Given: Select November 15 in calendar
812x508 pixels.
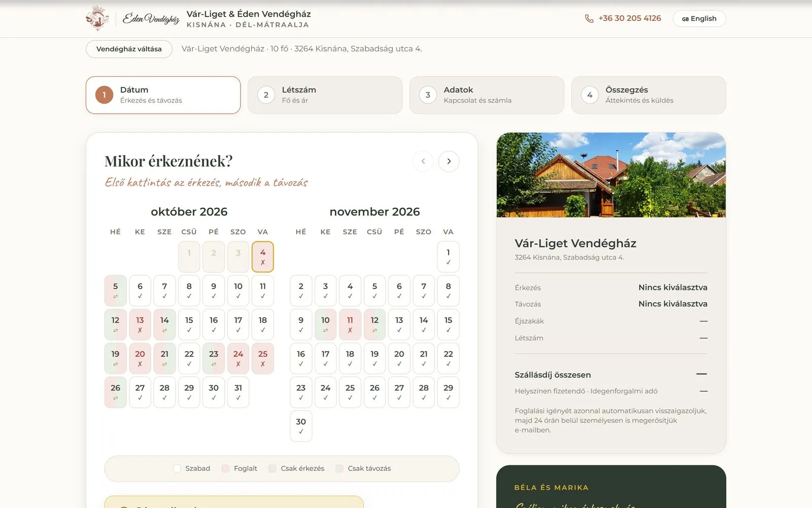Looking at the screenshot, I should [448, 325].
